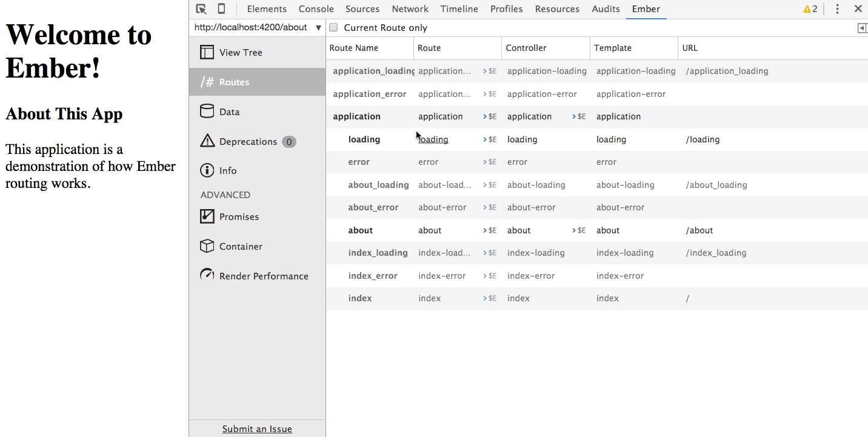Switch to the Elements tab
This screenshot has width=868, height=437.
point(267,9)
